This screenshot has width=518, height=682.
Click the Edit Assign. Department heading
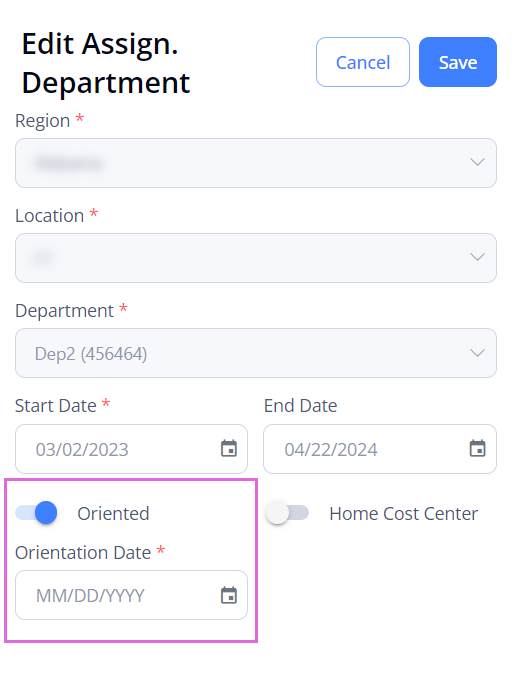pos(106,63)
